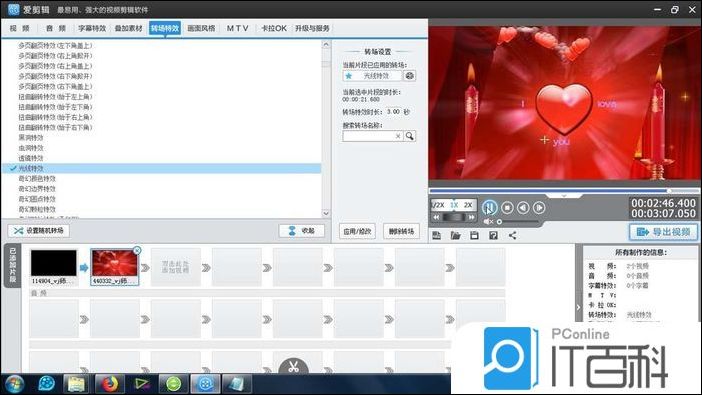
Task: Click the 导出视频 export button
Action: pos(663,232)
